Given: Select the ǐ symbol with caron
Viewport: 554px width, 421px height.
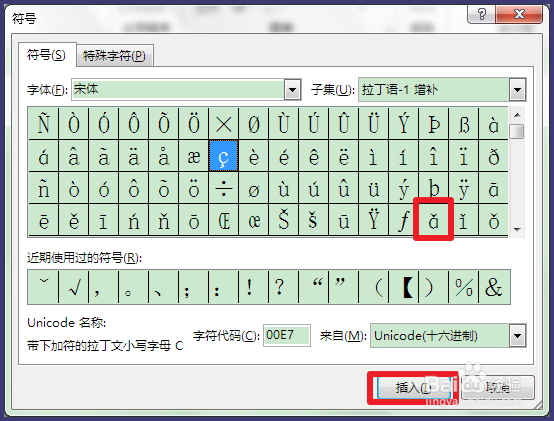Looking at the screenshot, I should 464,220.
